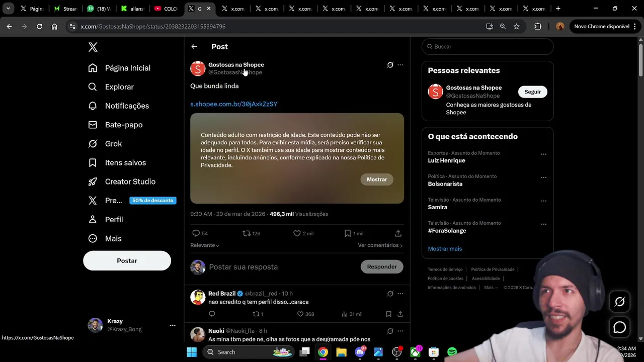Click Grok icon on Red Brazil reply

click(390, 294)
